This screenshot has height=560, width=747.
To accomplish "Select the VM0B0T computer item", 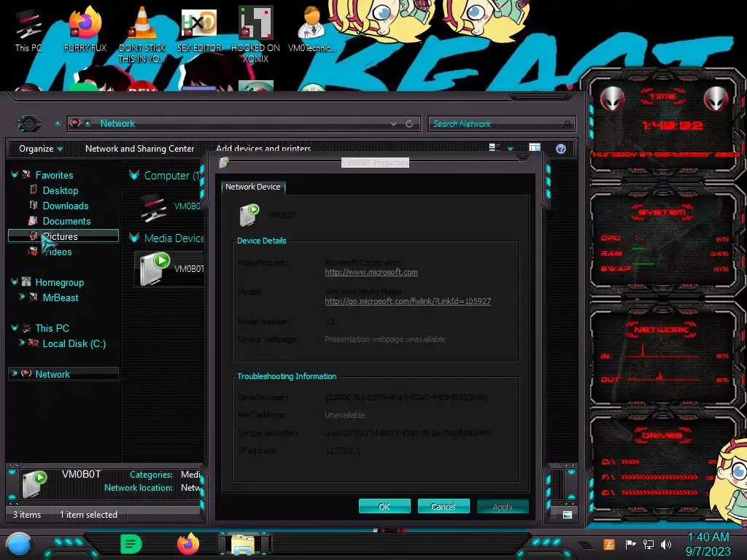I will 171,206.
